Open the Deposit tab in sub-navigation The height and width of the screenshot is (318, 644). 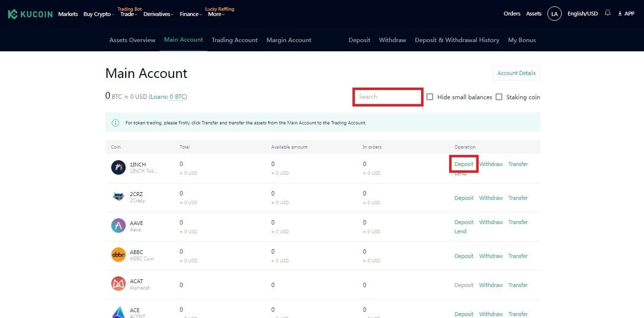(x=359, y=40)
